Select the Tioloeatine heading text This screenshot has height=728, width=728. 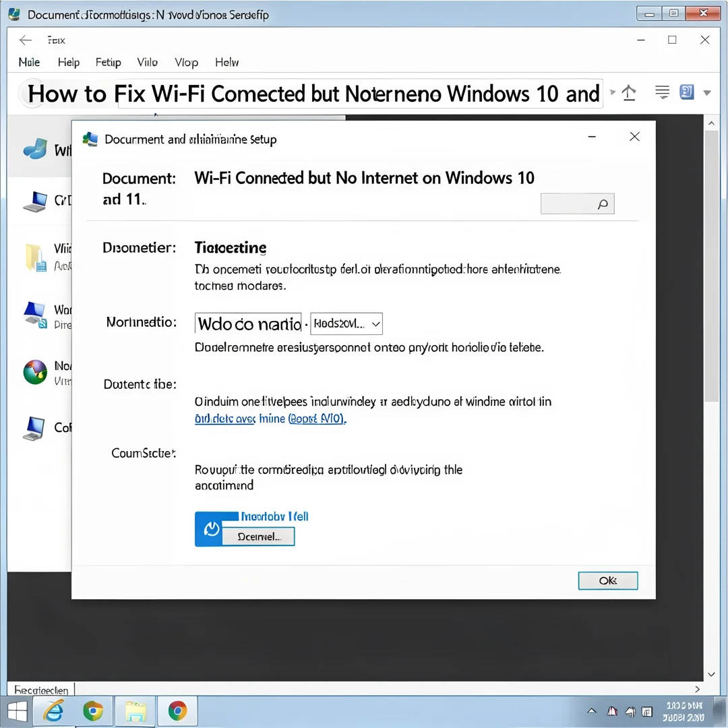231,247
